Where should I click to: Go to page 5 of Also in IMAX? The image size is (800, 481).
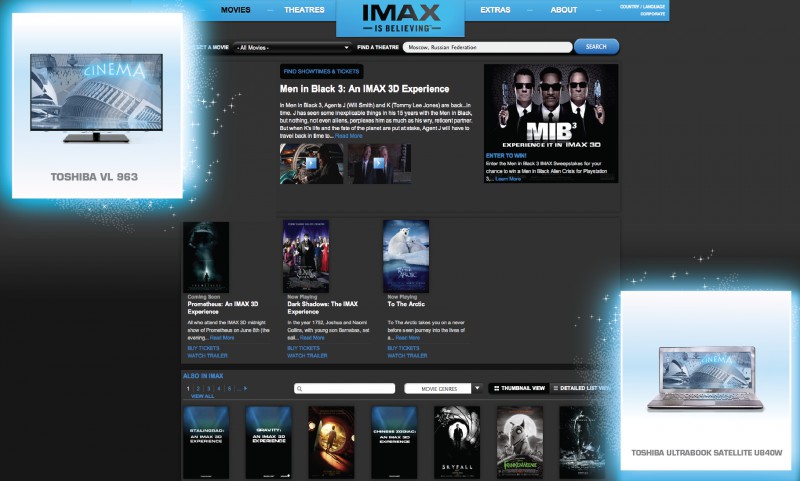(x=229, y=389)
